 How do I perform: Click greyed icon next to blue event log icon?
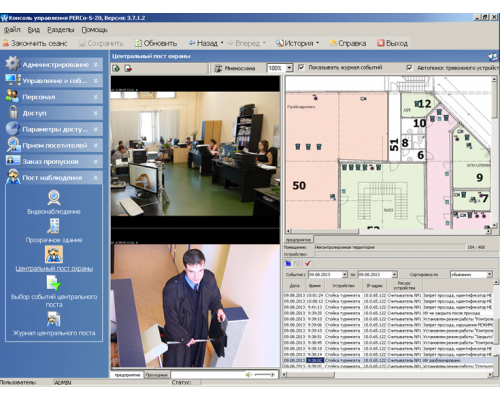[298, 263]
